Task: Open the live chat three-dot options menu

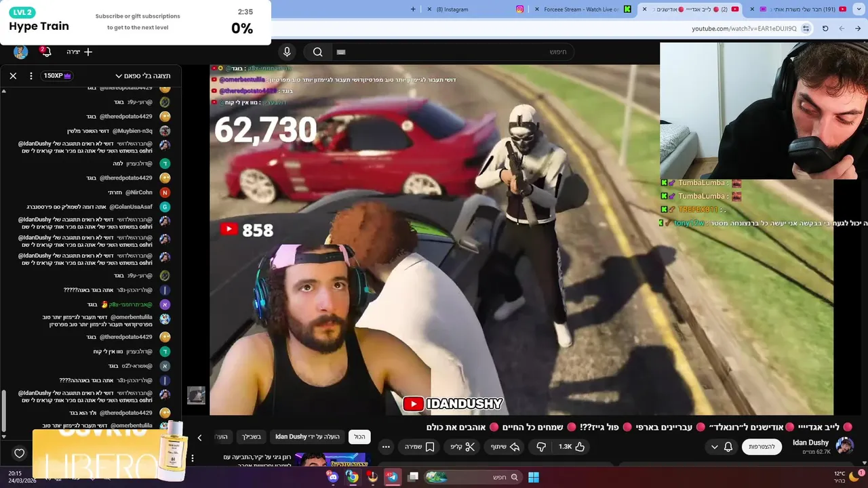Action: point(31,76)
